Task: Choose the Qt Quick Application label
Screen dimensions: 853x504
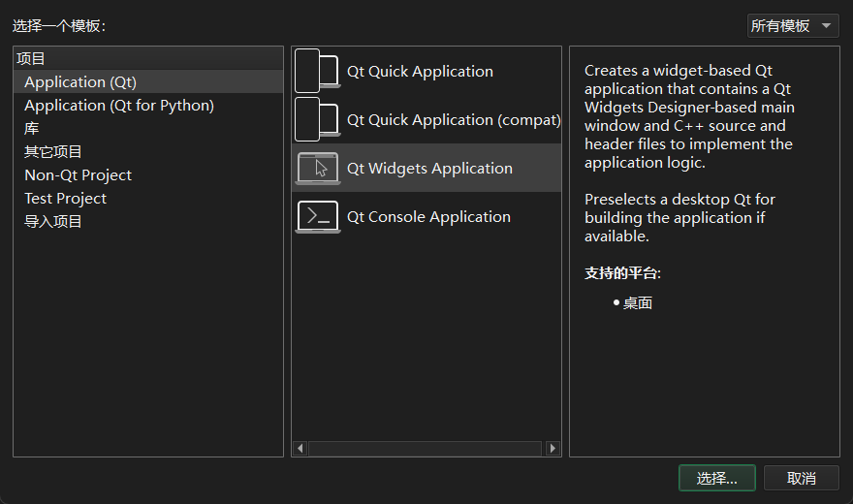Action: click(x=420, y=71)
